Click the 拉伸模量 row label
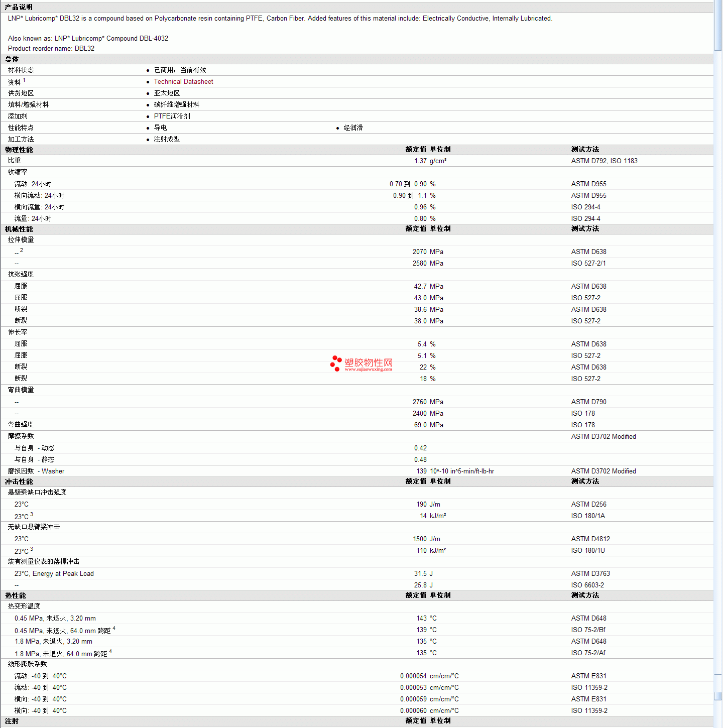The width and height of the screenshot is (723, 728). [21, 239]
